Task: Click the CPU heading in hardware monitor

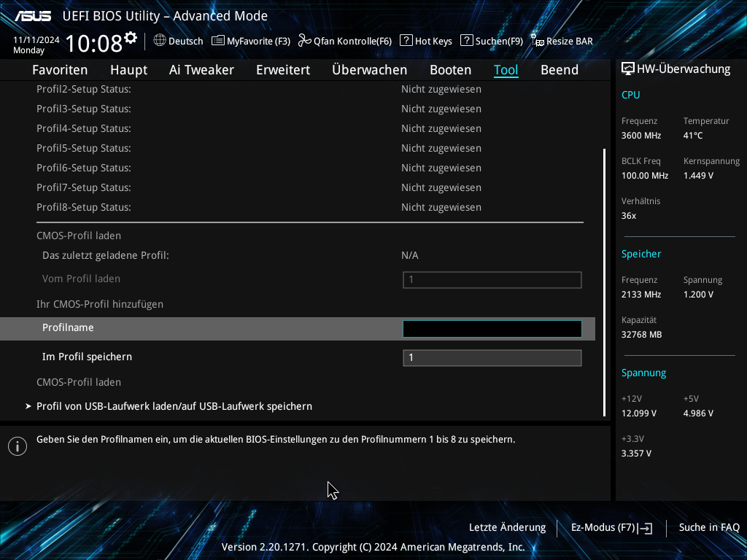Action: (x=631, y=95)
